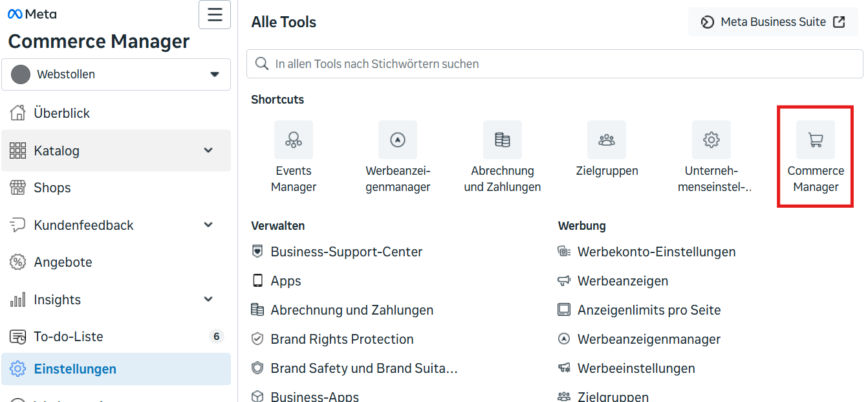868x402 pixels.
Task: Click the Shortcuts section heading
Action: [x=277, y=100]
